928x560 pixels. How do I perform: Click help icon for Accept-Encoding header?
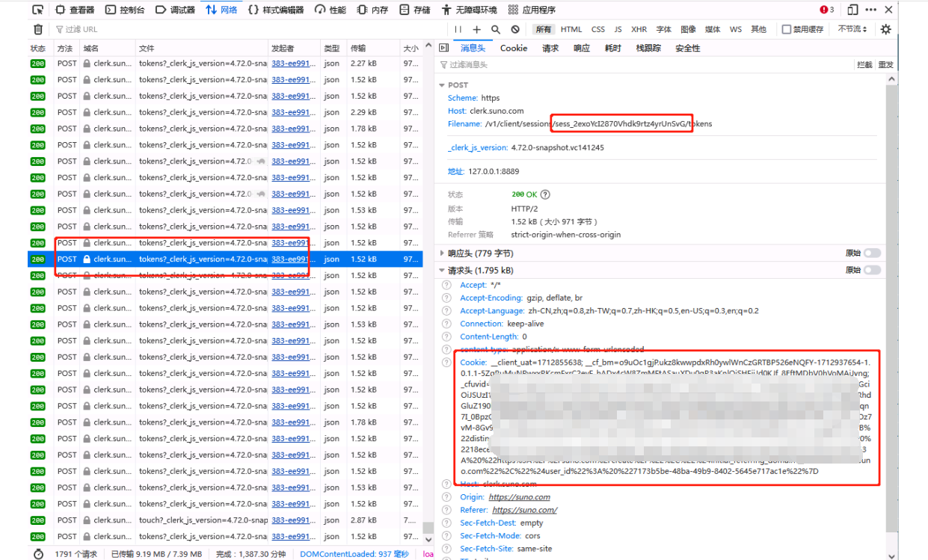pos(446,298)
